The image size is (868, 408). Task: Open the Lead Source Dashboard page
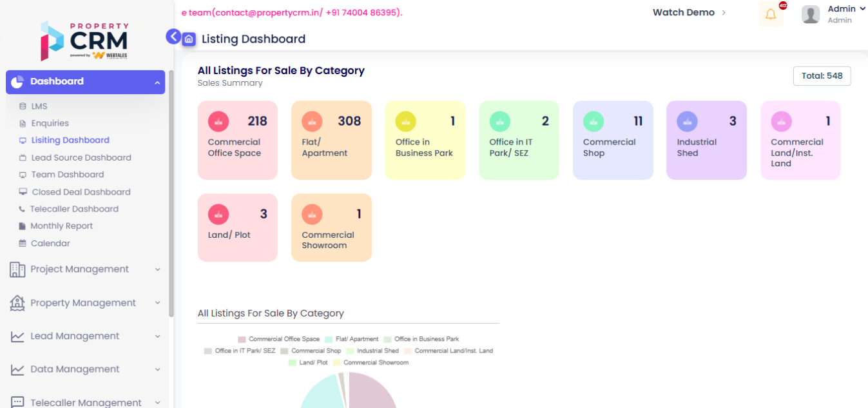tap(81, 157)
